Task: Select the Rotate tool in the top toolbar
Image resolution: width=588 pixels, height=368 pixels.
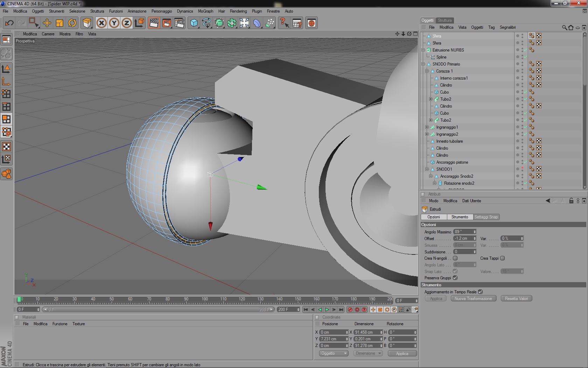Action: coord(72,23)
